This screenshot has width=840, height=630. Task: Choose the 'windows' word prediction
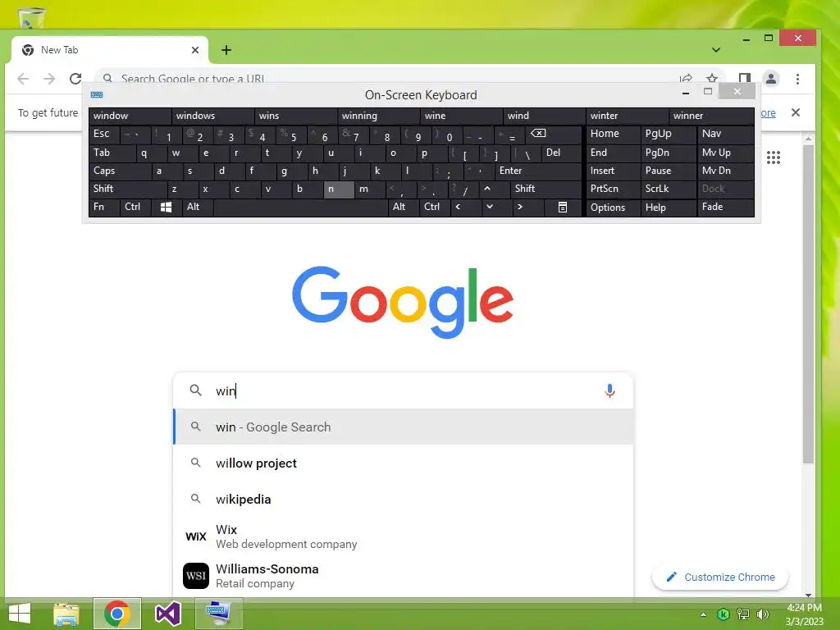[x=213, y=116]
